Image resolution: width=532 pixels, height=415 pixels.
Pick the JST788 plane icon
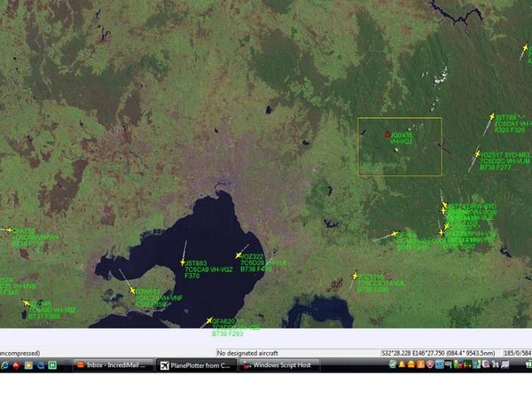[492, 115]
